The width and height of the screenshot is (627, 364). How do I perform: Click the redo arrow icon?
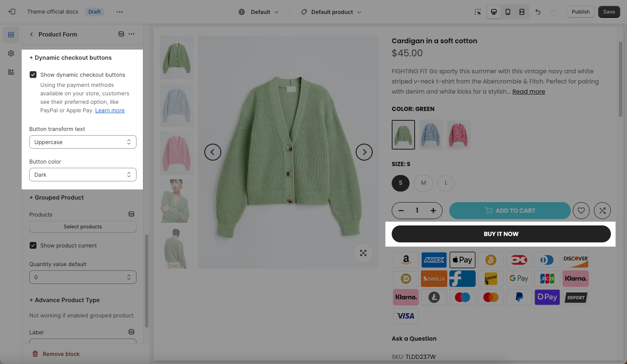click(553, 12)
